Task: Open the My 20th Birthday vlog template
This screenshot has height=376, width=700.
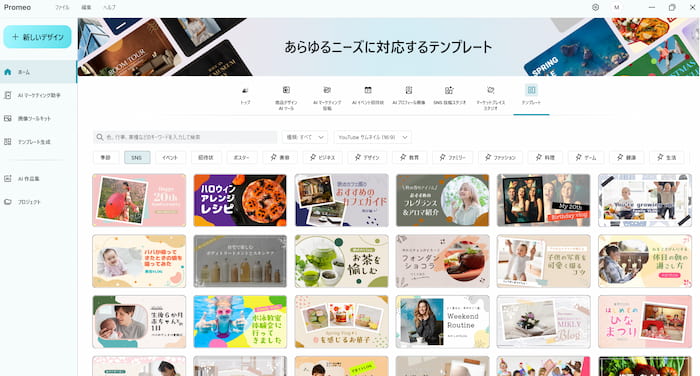Action: [544, 200]
